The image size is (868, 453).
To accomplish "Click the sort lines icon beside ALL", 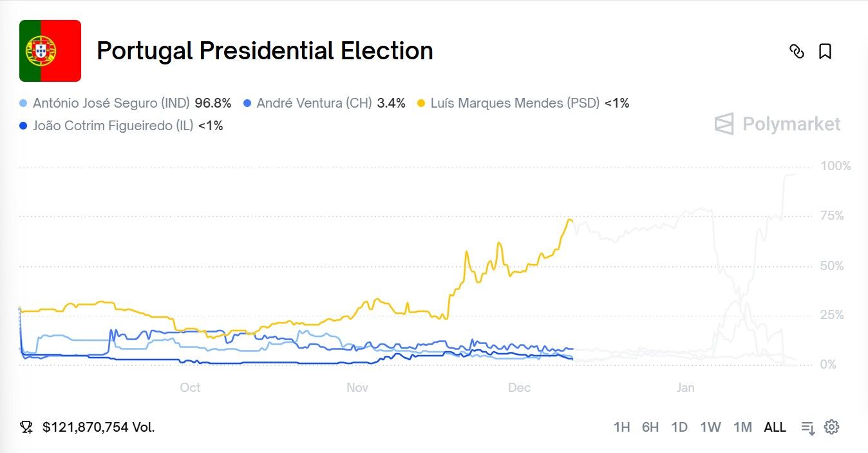I will [x=807, y=427].
